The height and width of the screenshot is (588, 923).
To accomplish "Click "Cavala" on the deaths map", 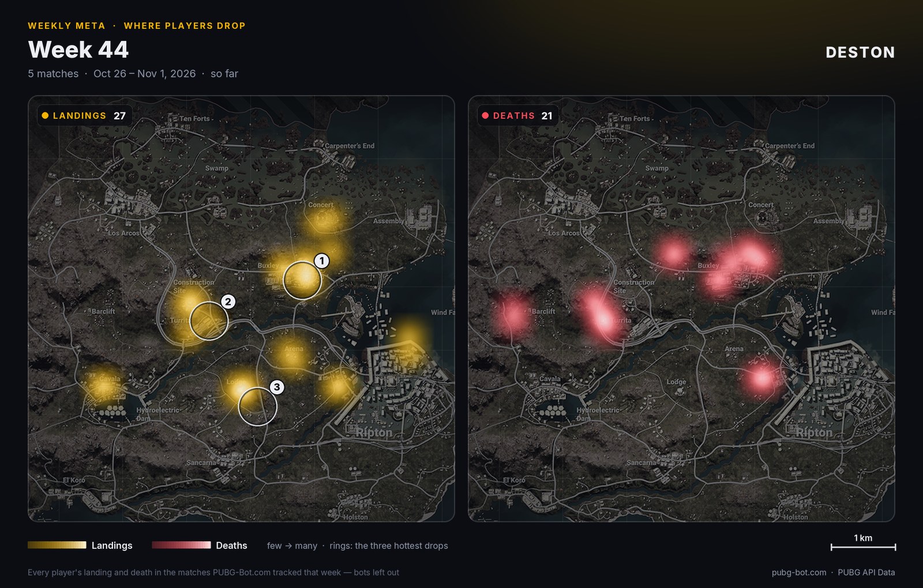I will pyautogui.click(x=550, y=379).
